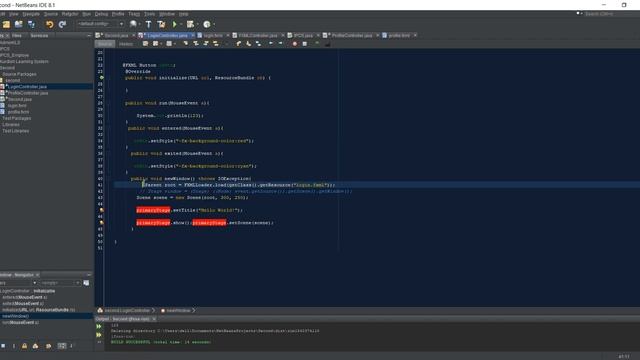640x360 pixels.
Task: Click the Debug Project icon
Action: click(190, 24)
